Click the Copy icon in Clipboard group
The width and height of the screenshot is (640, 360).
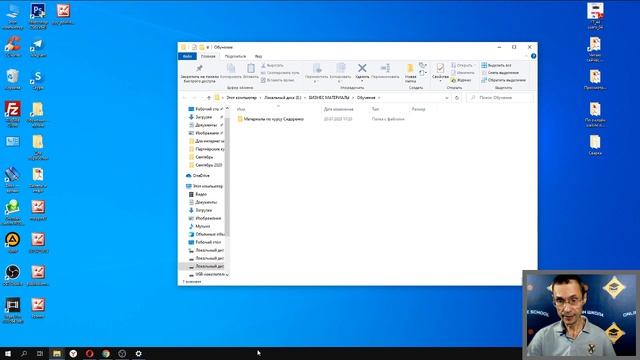click(x=231, y=69)
